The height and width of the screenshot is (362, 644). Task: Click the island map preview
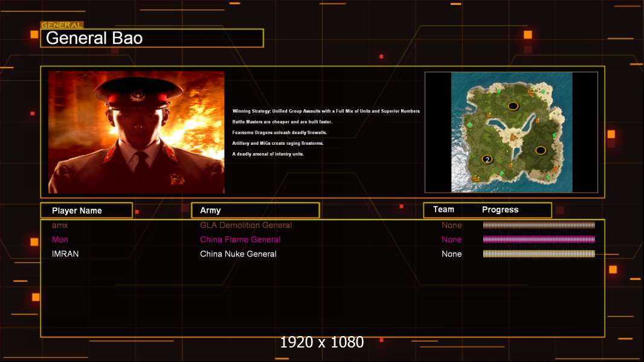click(511, 132)
